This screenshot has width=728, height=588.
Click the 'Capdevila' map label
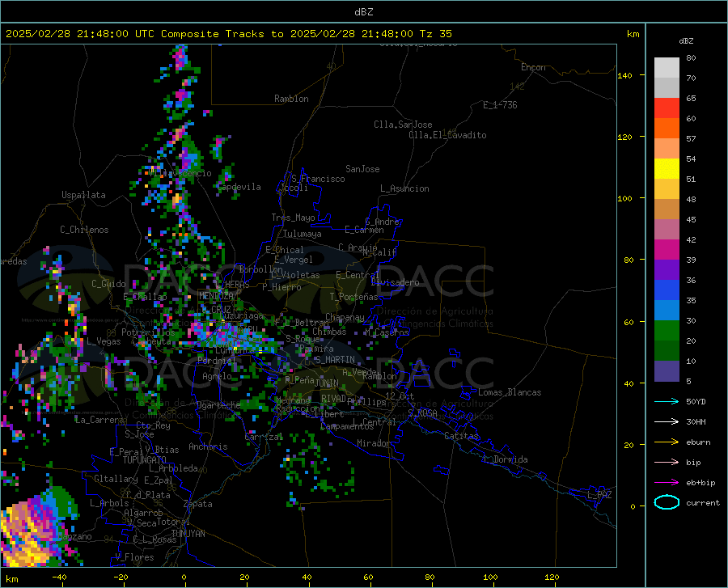(239, 187)
